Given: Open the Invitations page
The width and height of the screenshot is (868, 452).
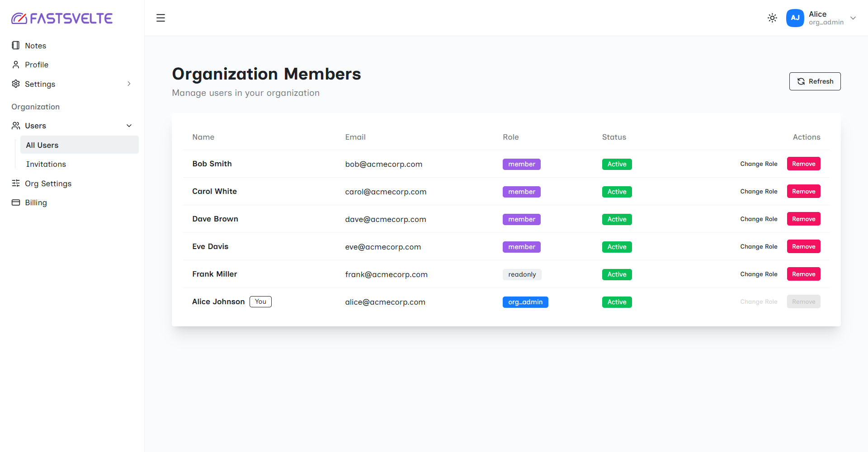Looking at the screenshot, I should tap(46, 164).
